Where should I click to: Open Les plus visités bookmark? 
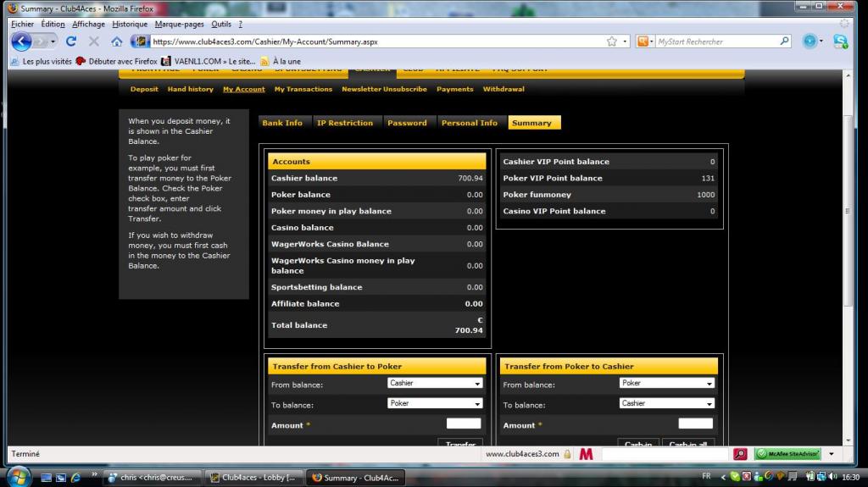[x=42, y=62]
